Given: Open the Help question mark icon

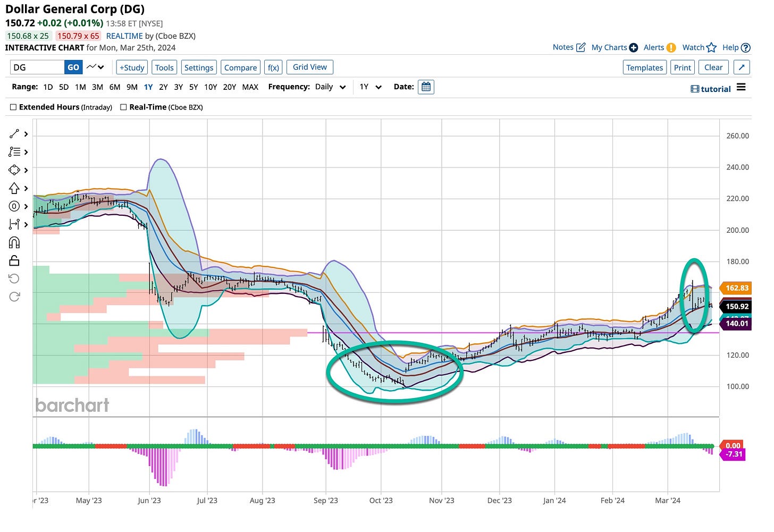Looking at the screenshot, I should (x=746, y=47).
